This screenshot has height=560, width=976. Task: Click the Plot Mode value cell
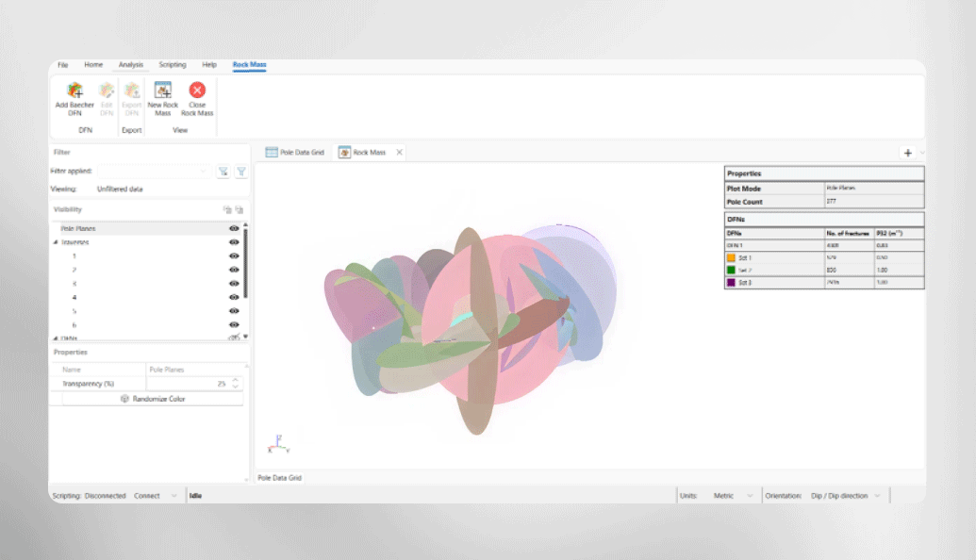[874, 188]
